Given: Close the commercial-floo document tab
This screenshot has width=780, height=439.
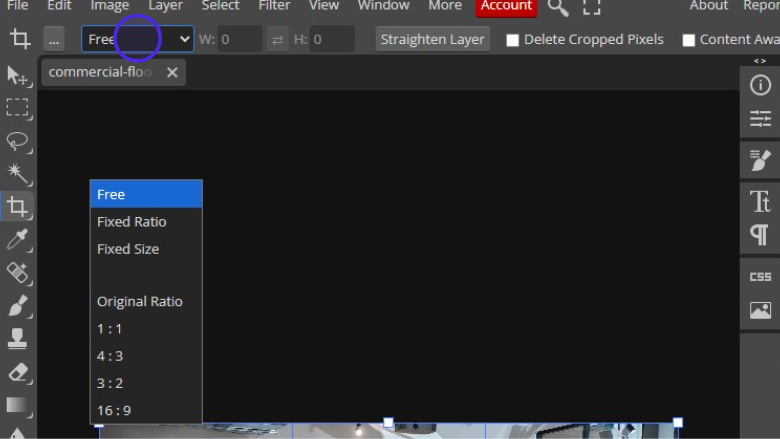Looking at the screenshot, I should click(172, 72).
